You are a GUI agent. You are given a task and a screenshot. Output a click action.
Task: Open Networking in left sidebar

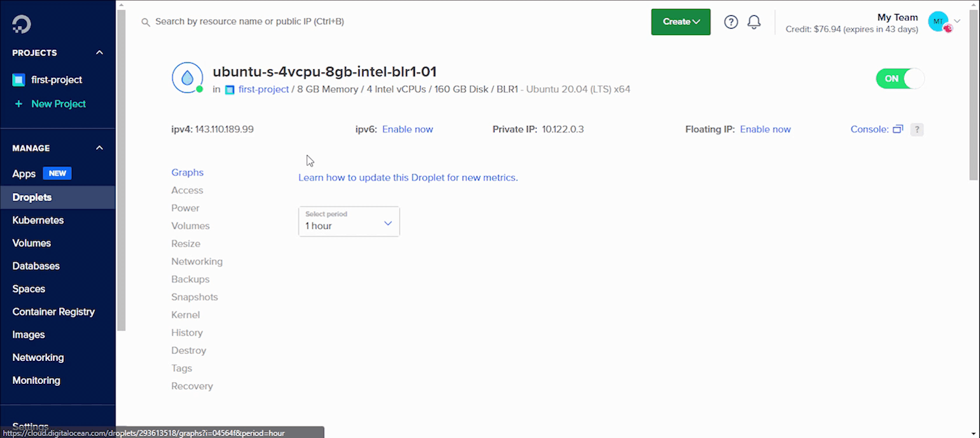click(x=38, y=358)
